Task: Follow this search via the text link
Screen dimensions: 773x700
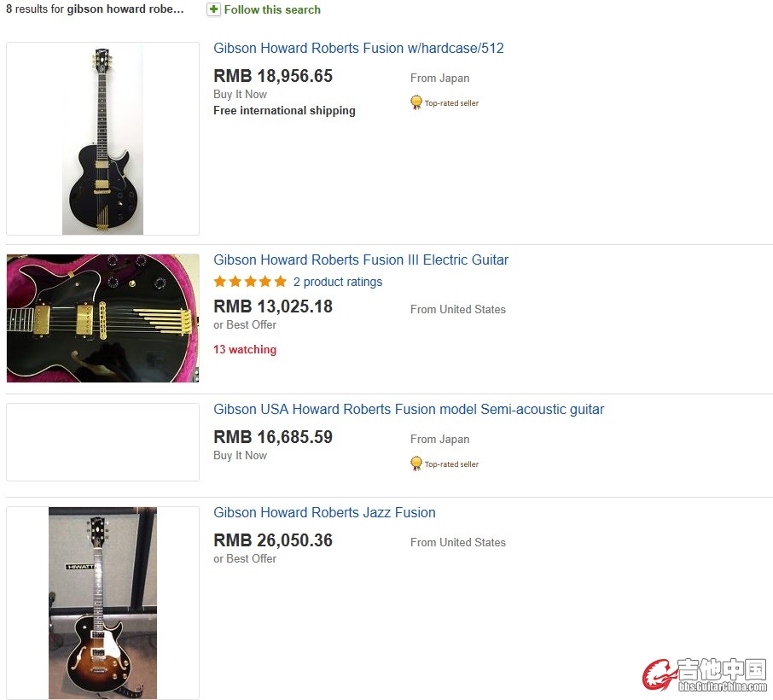Action: [x=272, y=9]
